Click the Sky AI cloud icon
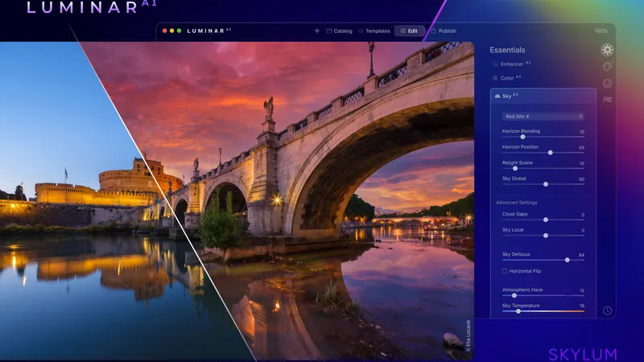The width and height of the screenshot is (644, 362). coord(497,95)
